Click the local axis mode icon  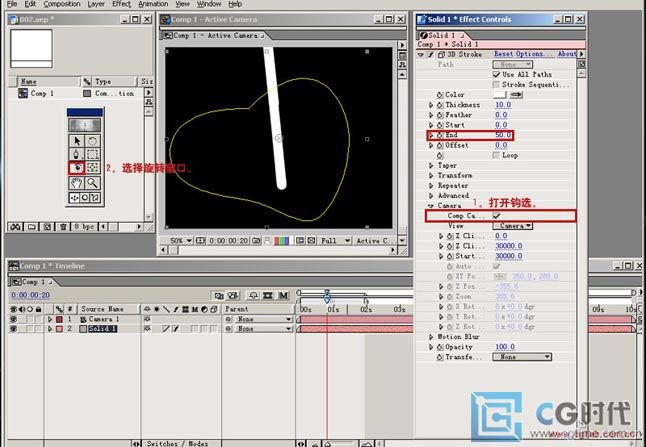74,198
